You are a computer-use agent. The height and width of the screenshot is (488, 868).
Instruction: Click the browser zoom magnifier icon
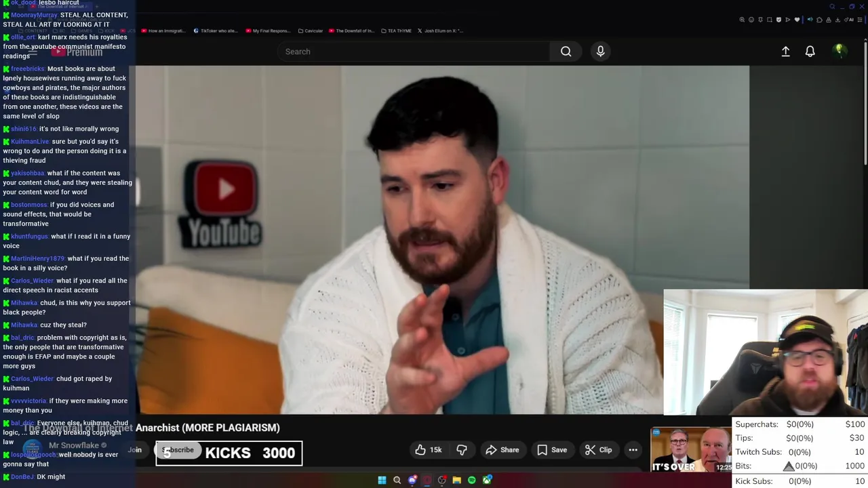[742, 20]
